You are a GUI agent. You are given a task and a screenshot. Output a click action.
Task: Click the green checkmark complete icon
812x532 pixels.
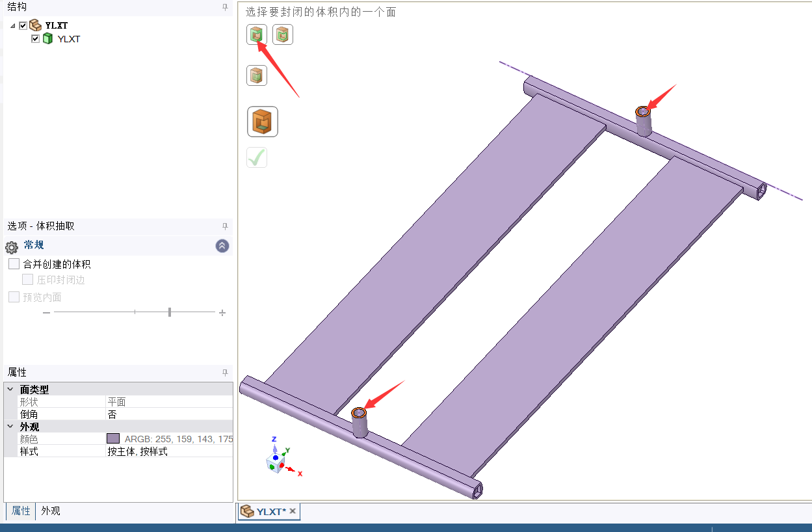tap(257, 157)
